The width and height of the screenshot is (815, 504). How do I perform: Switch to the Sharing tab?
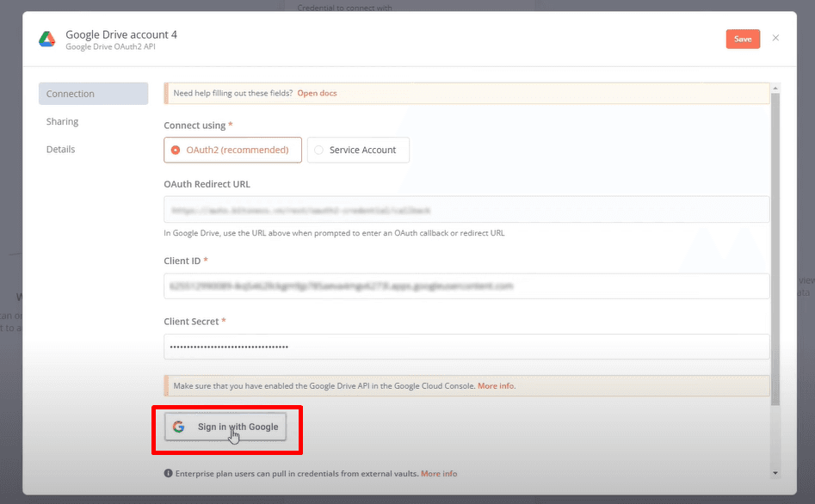tap(62, 121)
